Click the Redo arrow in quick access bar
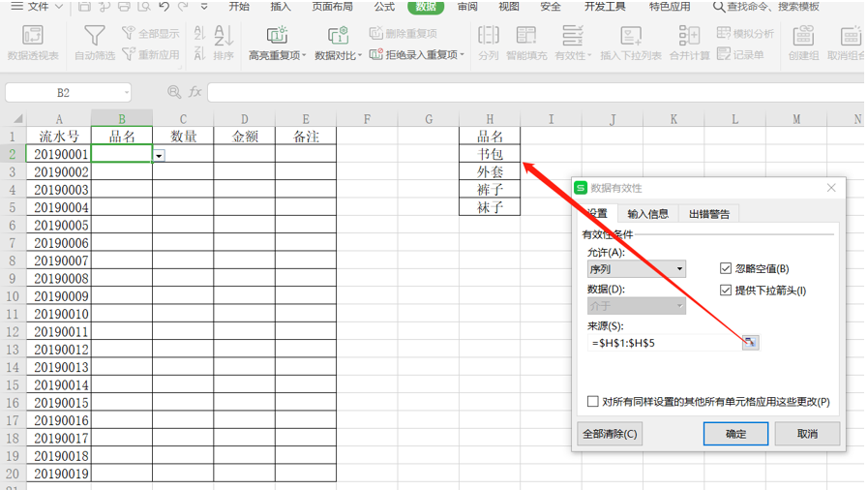 click(183, 7)
